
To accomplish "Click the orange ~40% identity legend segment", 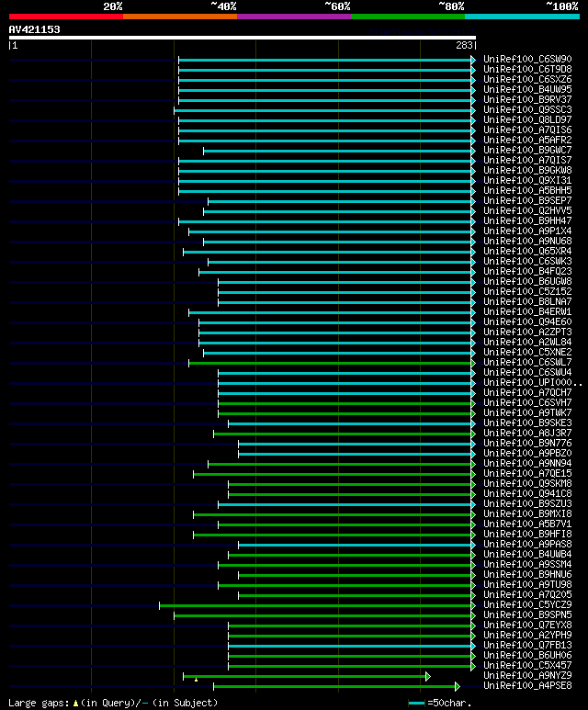I will [180, 17].
